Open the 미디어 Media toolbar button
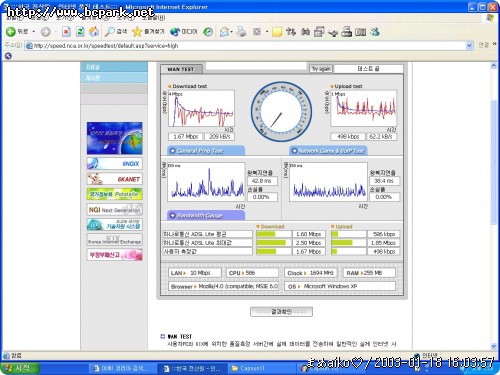The image size is (500, 375). [184, 32]
